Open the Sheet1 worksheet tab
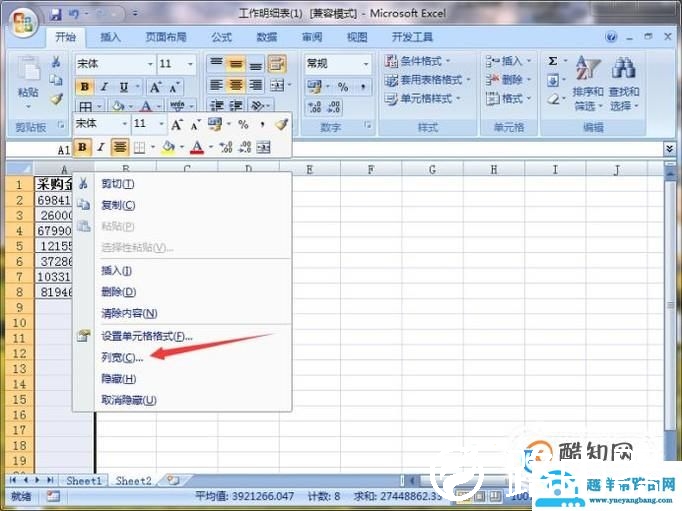Screen dimensions: 682x511 tap(84, 481)
